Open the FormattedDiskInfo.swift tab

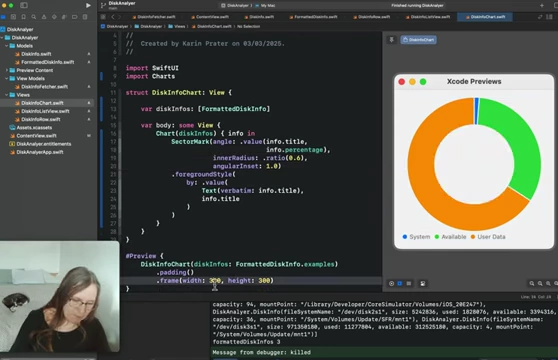313,17
